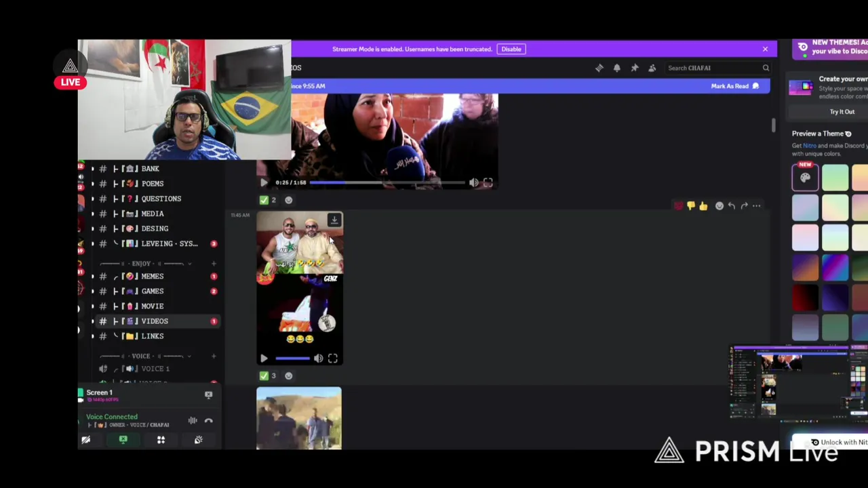This screenshot has height=488, width=868.
Task: Toggle the member list icon
Action: pyautogui.click(x=652, y=68)
